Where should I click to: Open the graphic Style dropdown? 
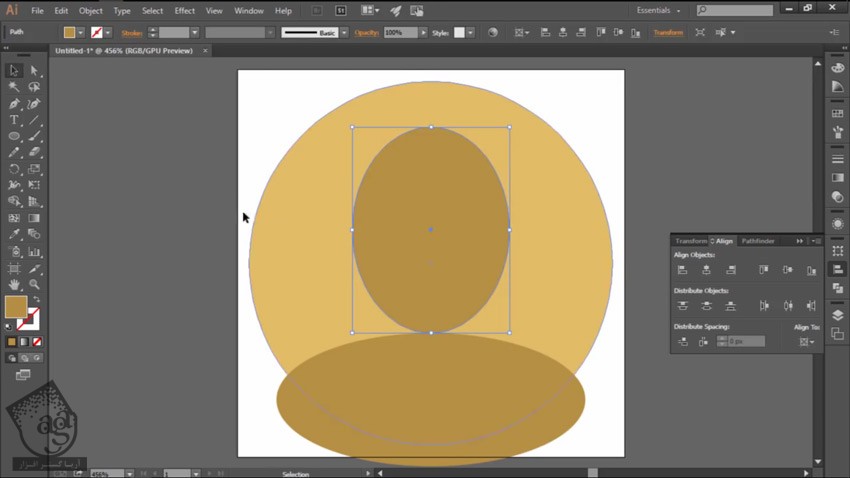pyautogui.click(x=471, y=33)
